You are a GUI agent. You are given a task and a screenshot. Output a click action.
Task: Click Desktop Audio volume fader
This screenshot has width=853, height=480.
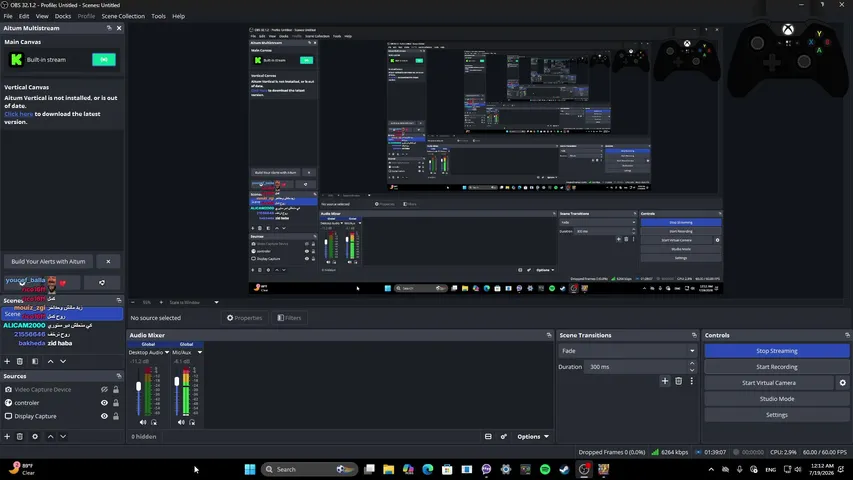[x=139, y=386]
